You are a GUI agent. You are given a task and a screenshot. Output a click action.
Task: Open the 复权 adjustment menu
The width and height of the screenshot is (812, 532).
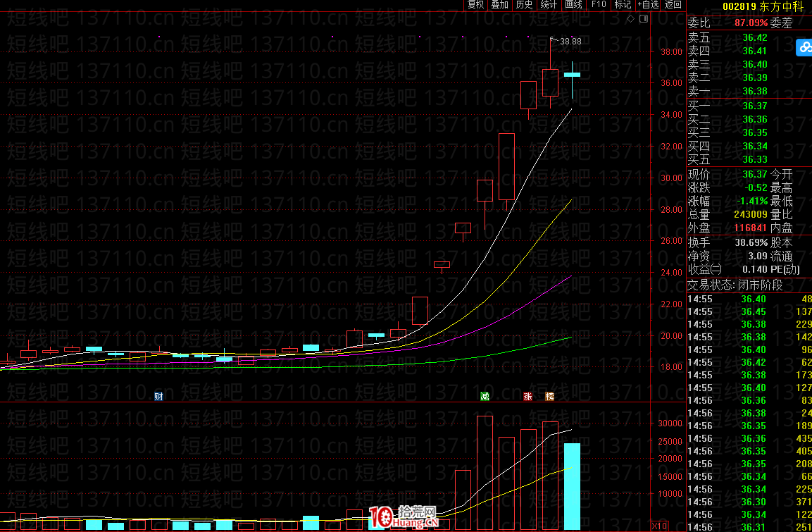475,5
